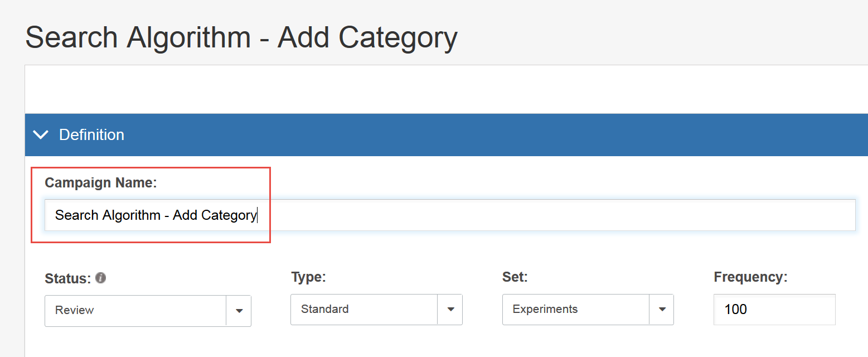Click the Definition header title text
Screen dimensions: 868x357
(91, 135)
